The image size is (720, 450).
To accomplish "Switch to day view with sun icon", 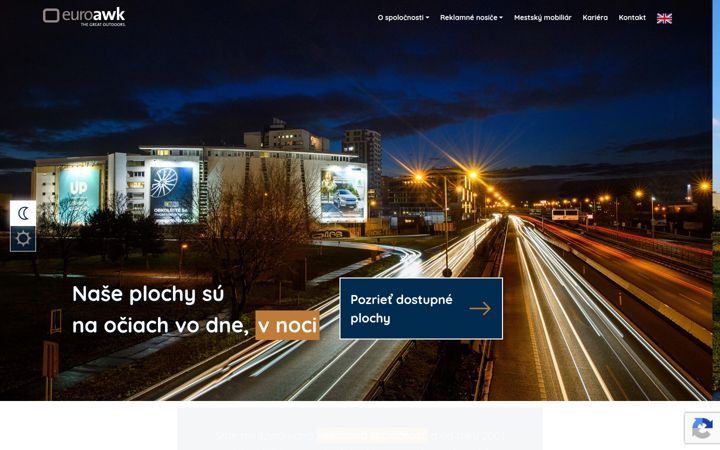I will tap(23, 239).
